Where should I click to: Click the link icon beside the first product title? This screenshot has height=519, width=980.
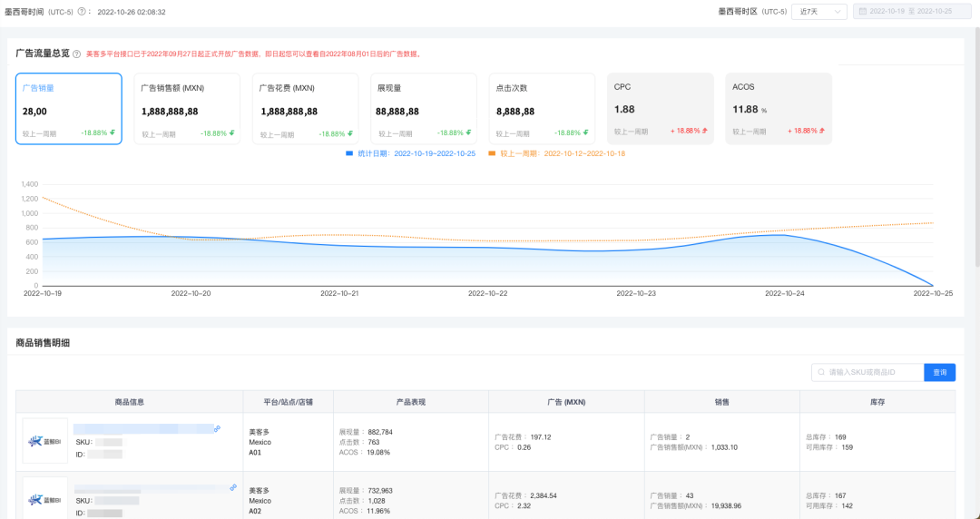218,429
